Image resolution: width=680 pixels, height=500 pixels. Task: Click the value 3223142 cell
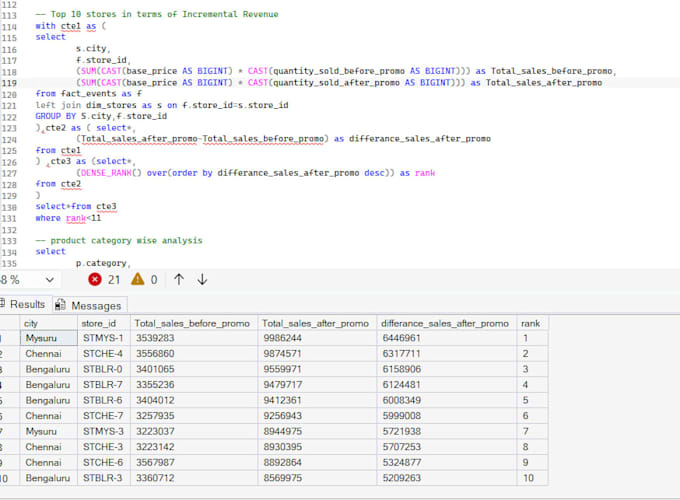coord(194,447)
